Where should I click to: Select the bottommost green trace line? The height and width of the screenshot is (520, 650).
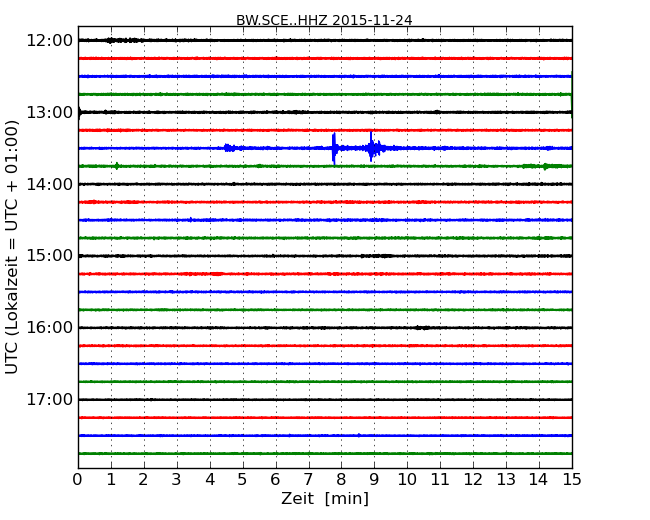click(324, 454)
